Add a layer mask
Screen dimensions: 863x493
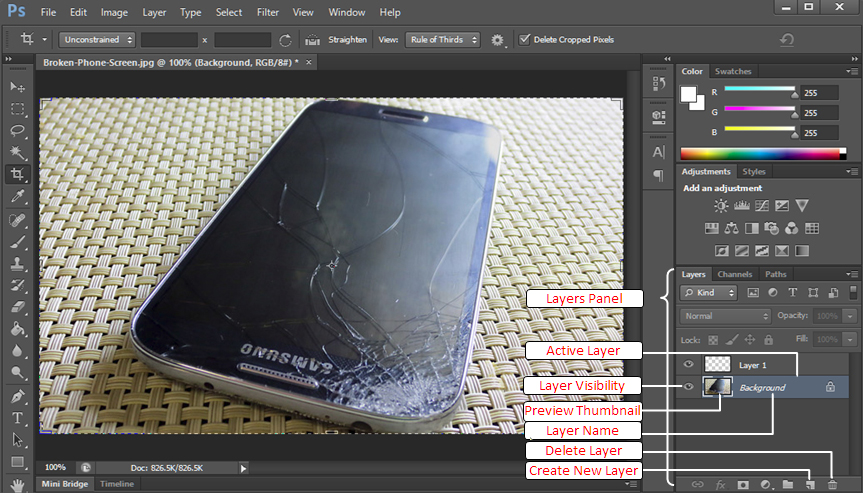click(743, 485)
